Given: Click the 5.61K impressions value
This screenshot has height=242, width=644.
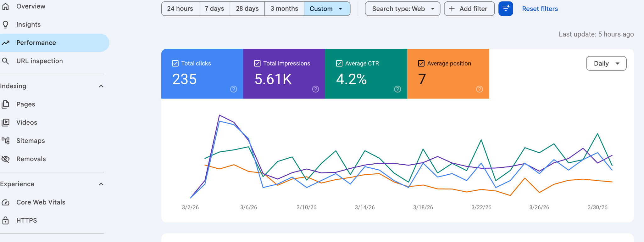Looking at the screenshot, I should pos(273,79).
